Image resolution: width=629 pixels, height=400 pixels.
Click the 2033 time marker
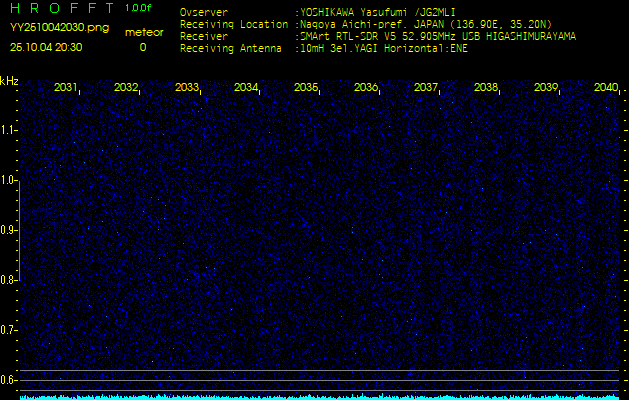pos(186,88)
